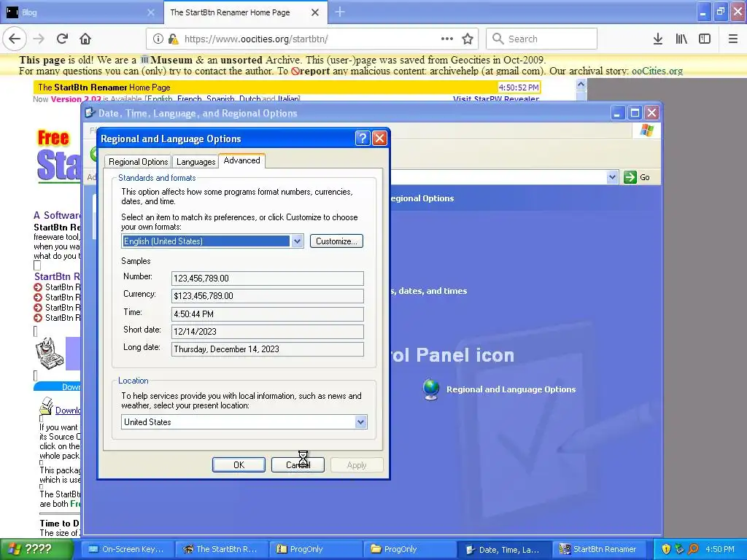Click the page scrollbar up arrow
747x560 pixels.
[581, 85]
